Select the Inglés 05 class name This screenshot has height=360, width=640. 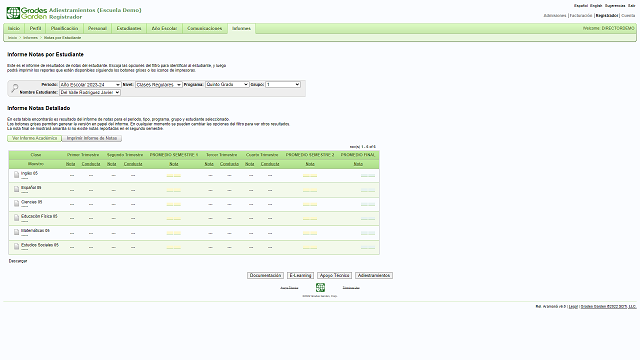(29, 173)
